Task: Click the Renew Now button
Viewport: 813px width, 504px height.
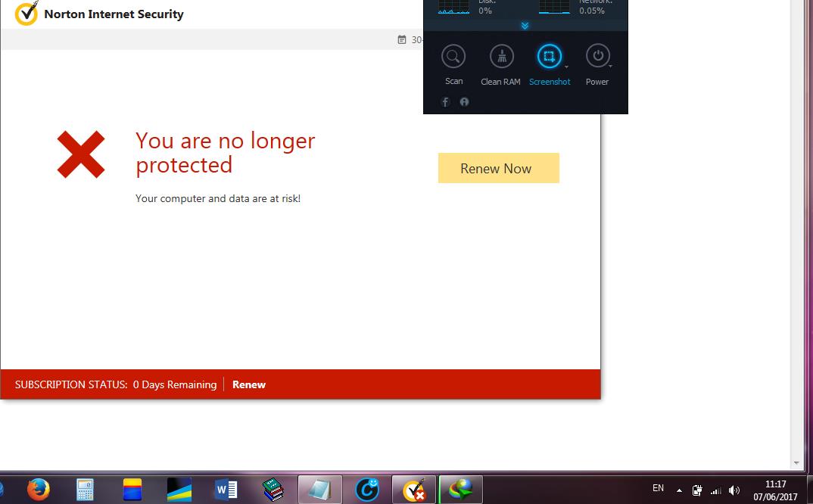Action: point(499,168)
